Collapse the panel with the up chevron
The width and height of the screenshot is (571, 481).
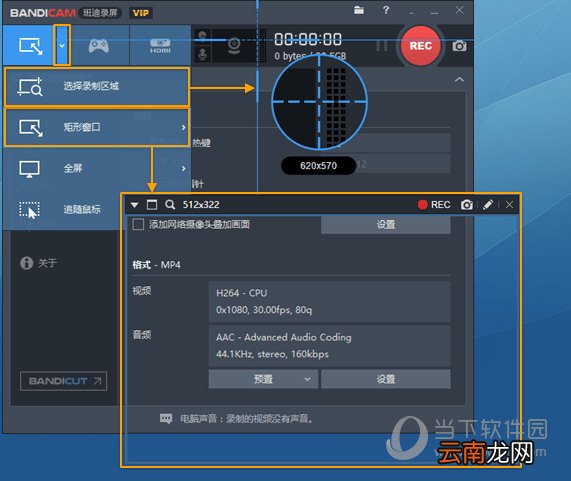coord(460,79)
